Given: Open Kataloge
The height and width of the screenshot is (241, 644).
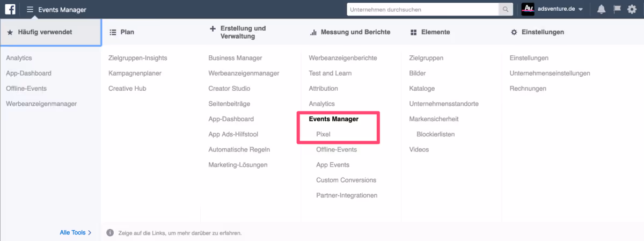Looking at the screenshot, I should point(422,89).
